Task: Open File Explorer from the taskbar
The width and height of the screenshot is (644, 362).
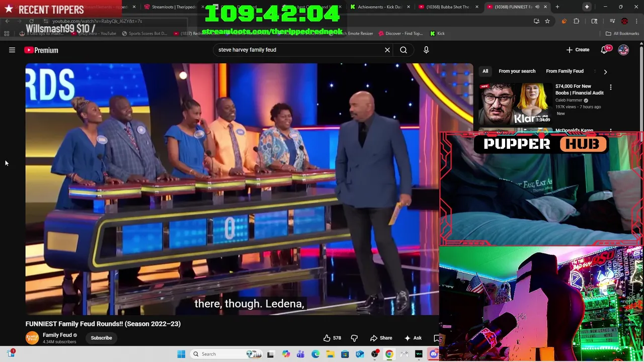Action: [330, 354]
